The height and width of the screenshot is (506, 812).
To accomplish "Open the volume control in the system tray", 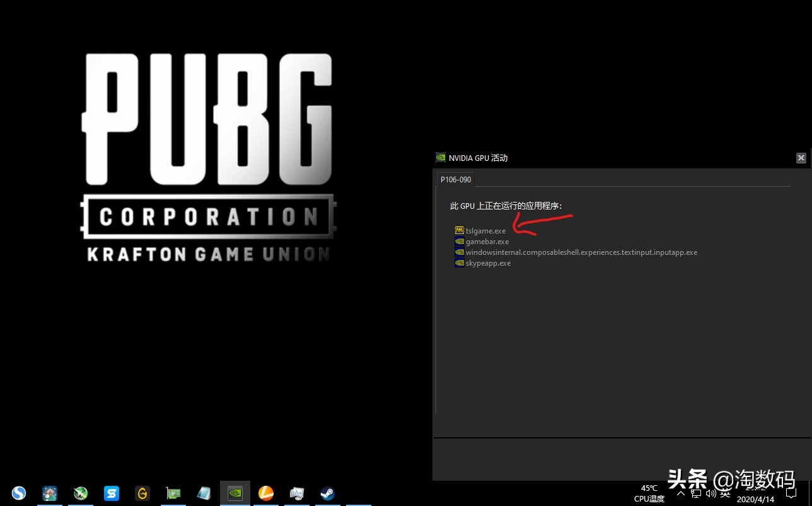I will 711,493.
